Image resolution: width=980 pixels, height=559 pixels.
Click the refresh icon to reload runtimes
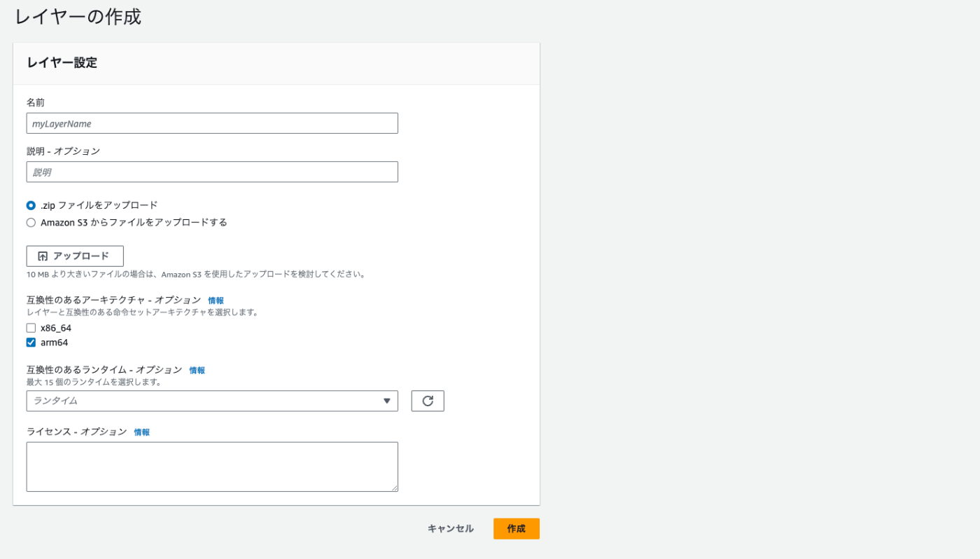(x=428, y=401)
